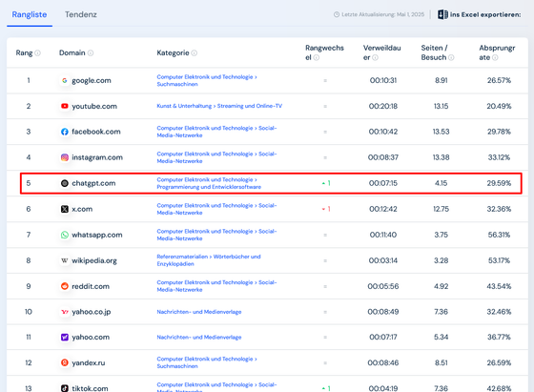Open yandex.ru domain link
Image resolution: width=534 pixels, height=392 pixels.
point(89,362)
